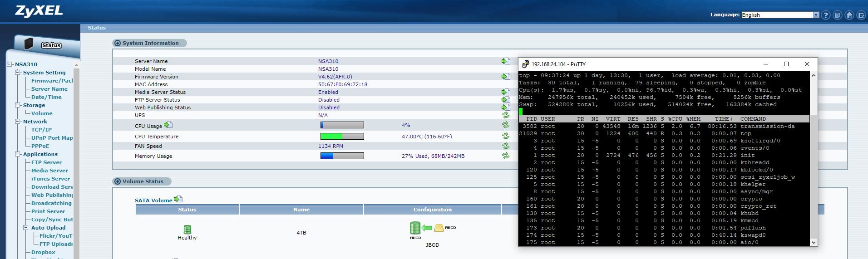Click the CPU Temperature progress bar
Viewport: 868px width, 259px height.
pos(342,136)
